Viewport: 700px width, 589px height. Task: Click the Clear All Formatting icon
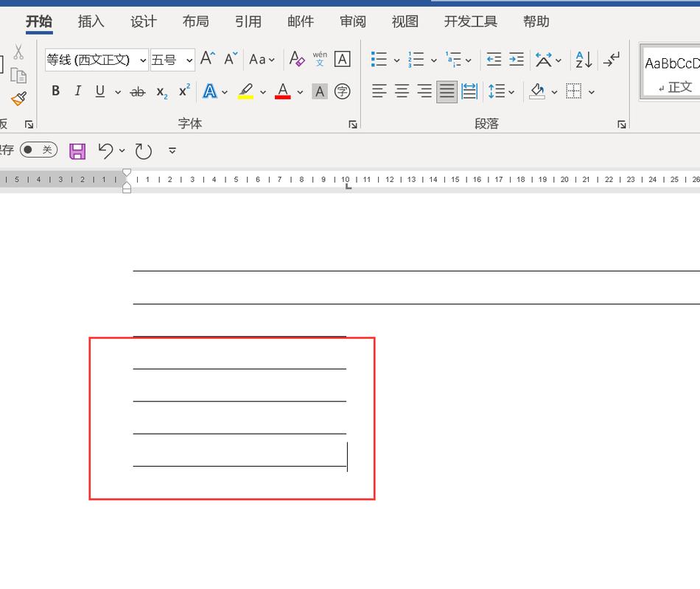point(297,59)
